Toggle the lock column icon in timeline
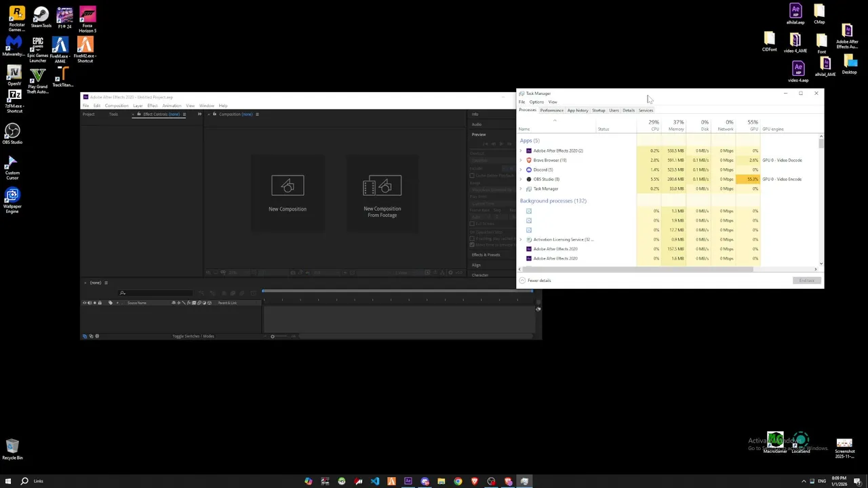This screenshot has height=488, width=868. [x=100, y=303]
